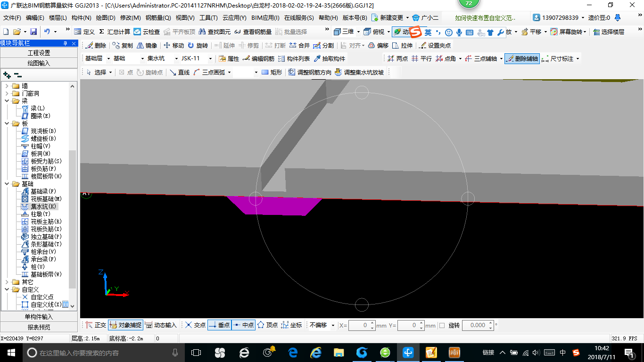Open the BIM应用(I) menu

(265, 18)
